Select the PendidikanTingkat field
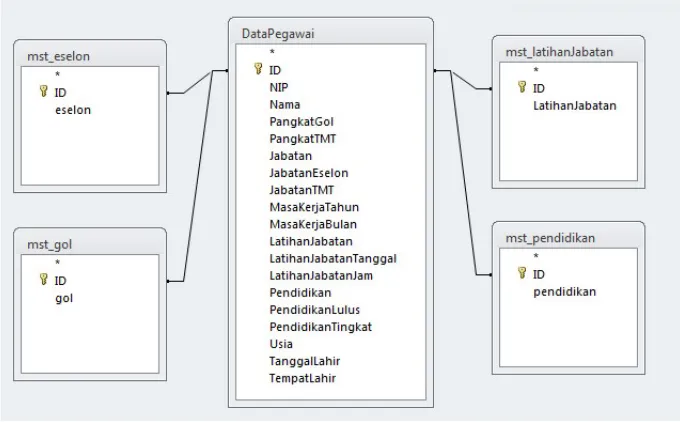680x422 pixels. tap(330, 327)
